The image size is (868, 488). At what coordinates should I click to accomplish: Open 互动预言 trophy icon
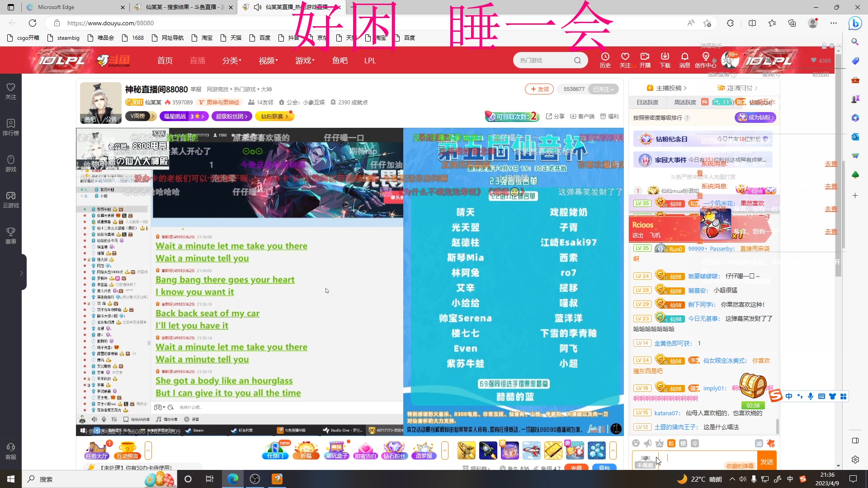[127, 450]
